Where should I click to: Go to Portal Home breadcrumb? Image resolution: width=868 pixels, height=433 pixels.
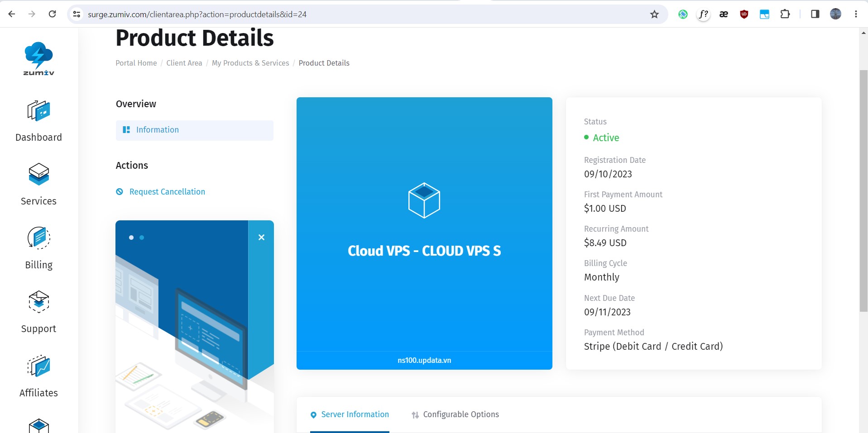pyautogui.click(x=136, y=63)
